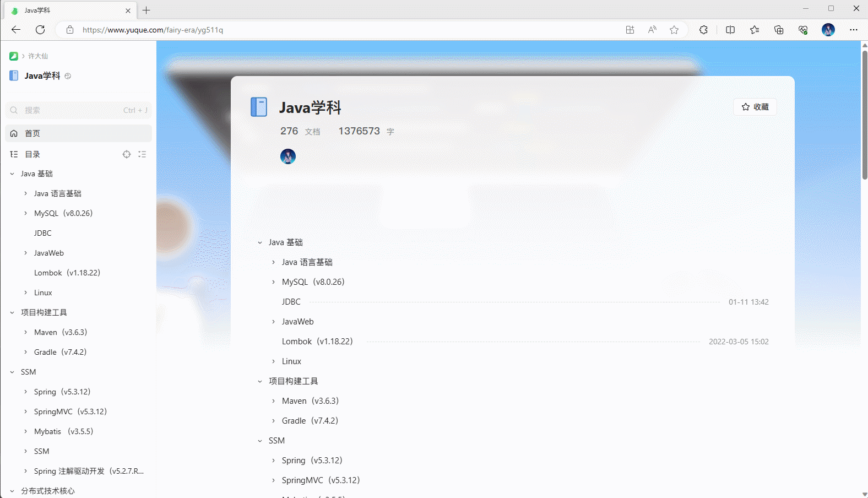Open the JDBC document in main catalog
This screenshot has height=498, width=868.
291,302
